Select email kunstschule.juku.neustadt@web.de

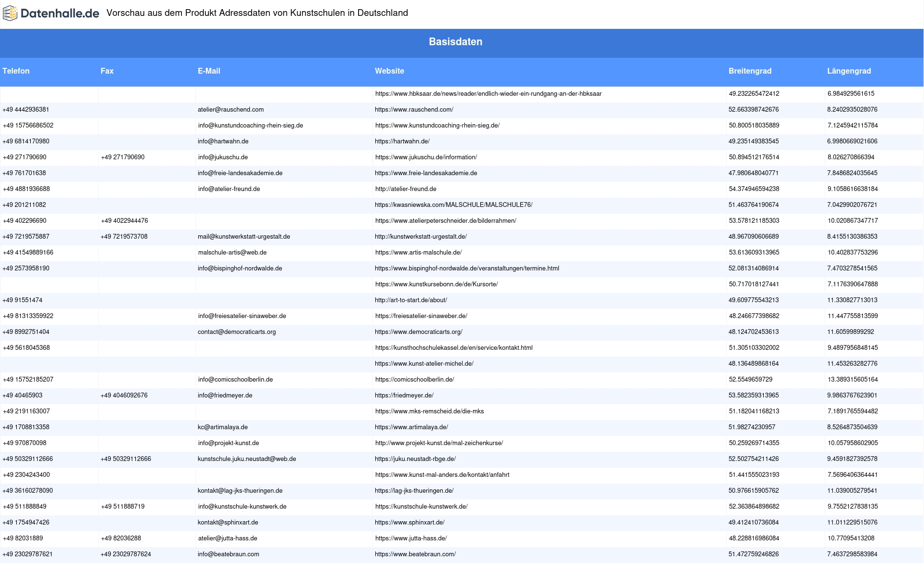tap(247, 459)
